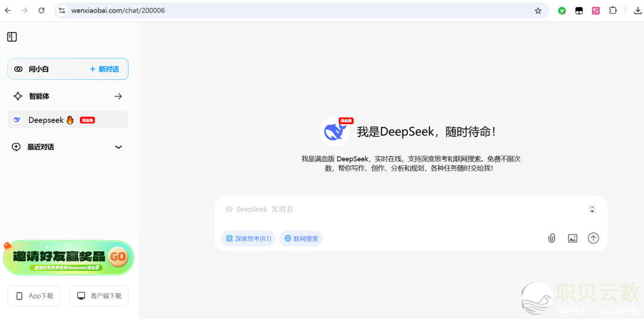Viewport: 644px width, 319px height.
Task: Bookmark this page with star icon
Action: pos(538,11)
